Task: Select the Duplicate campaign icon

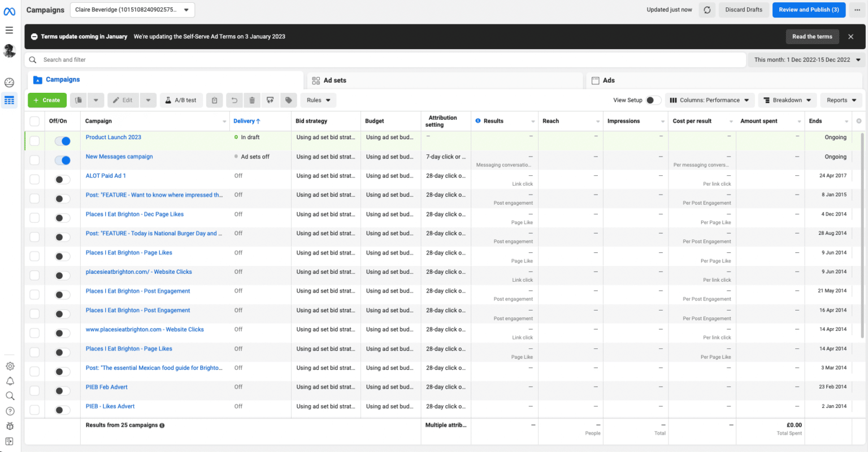Action: (x=78, y=100)
